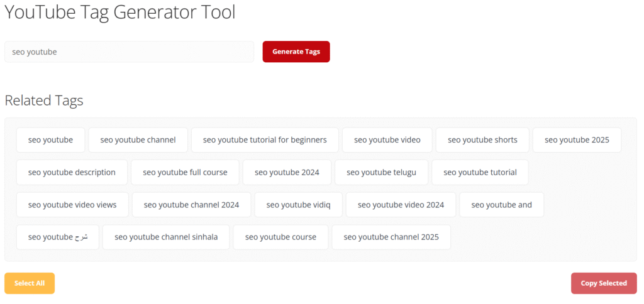Choose the 'seo youtube channel sinhala' tag

pyautogui.click(x=166, y=237)
